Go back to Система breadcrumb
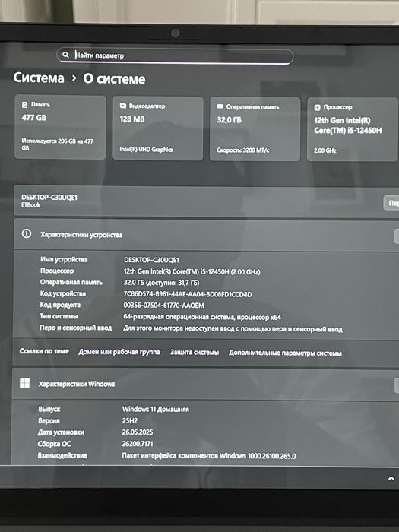The height and width of the screenshot is (532, 399). pyautogui.click(x=39, y=78)
